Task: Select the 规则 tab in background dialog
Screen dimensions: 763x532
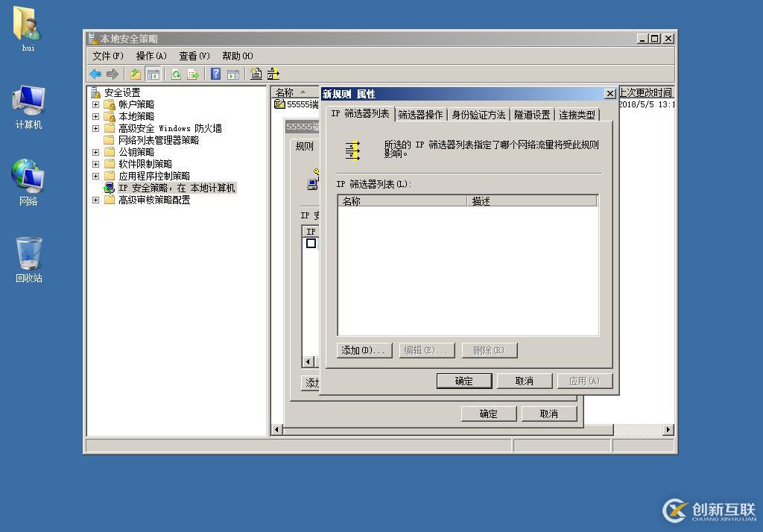Action: [x=305, y=146]
